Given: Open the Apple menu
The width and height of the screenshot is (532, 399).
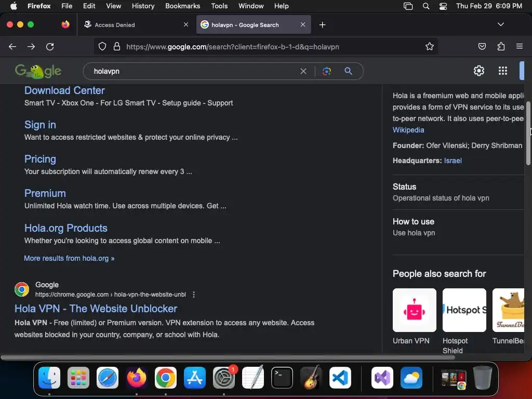Looking at the screenshot, I should click(x=14, y=6).
